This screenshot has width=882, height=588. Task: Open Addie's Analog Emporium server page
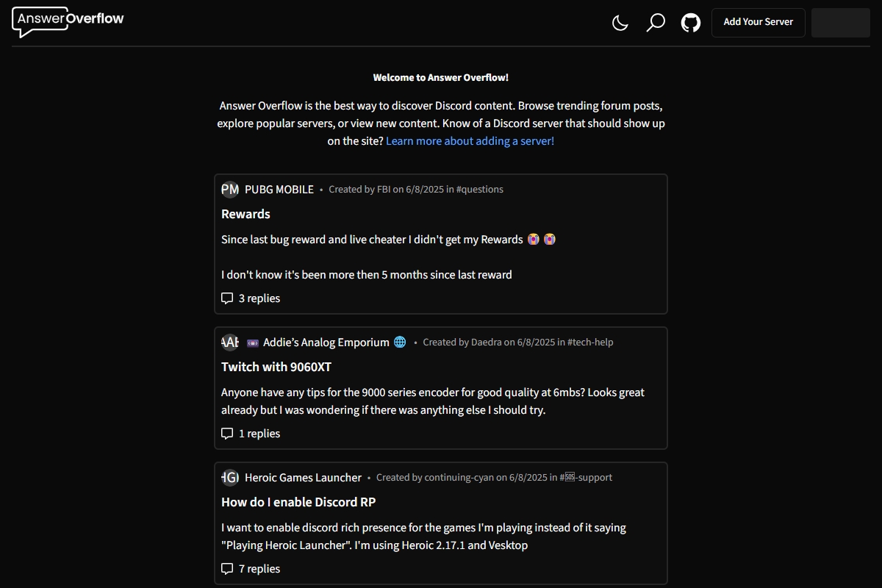pyautogui.click(x=326, y=343)
